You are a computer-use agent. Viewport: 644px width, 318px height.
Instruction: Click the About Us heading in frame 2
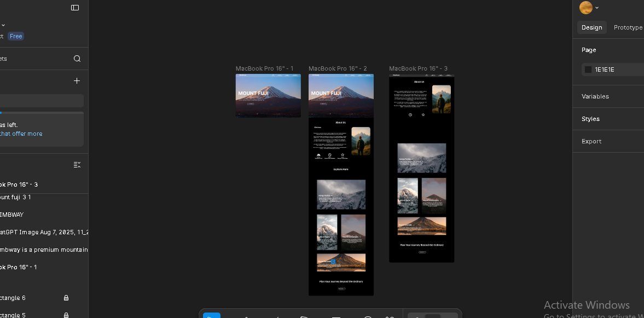pos(340,123)
